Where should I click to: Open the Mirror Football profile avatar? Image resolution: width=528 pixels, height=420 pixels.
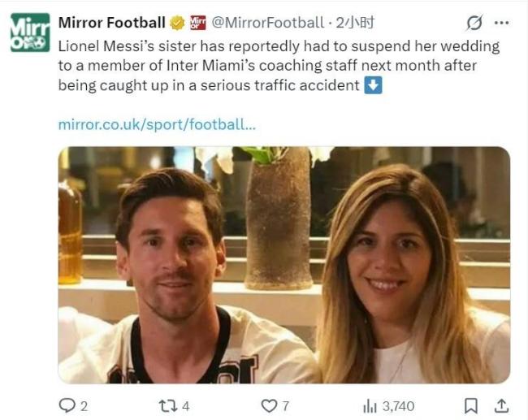30,32
